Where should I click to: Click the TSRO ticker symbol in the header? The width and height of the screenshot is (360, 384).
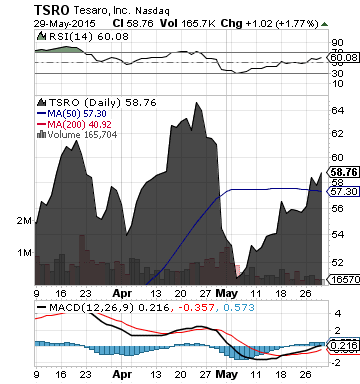pyautogui.click(x=52, y=10)
